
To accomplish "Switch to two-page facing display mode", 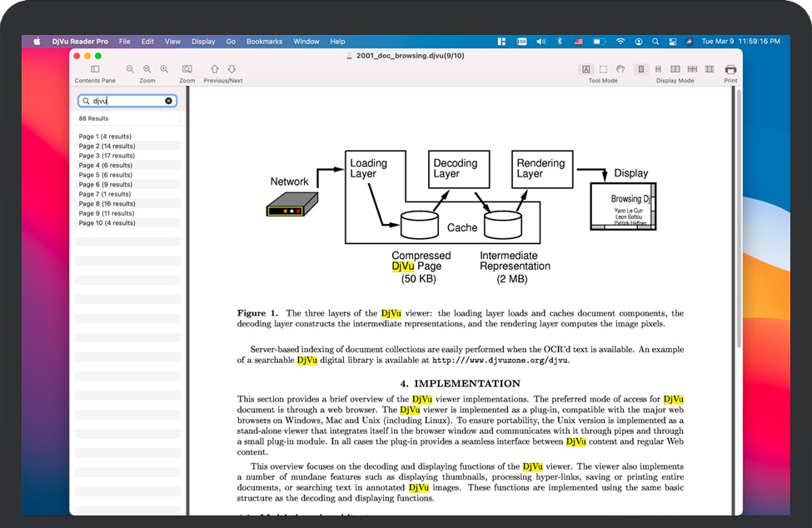I will pos(675,69).
